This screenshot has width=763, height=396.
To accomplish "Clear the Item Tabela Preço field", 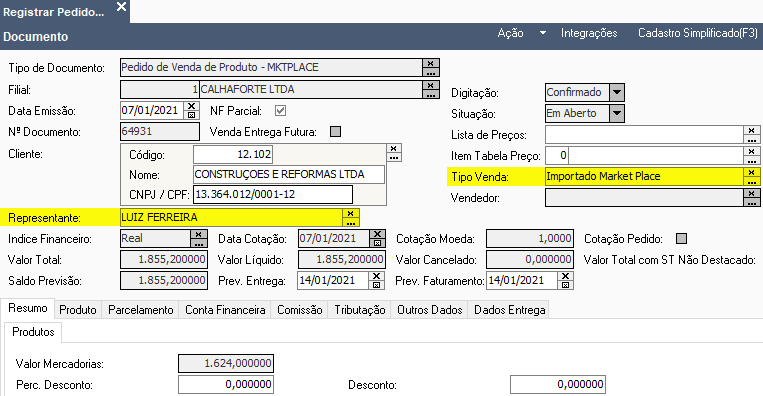I will point(752,151).
